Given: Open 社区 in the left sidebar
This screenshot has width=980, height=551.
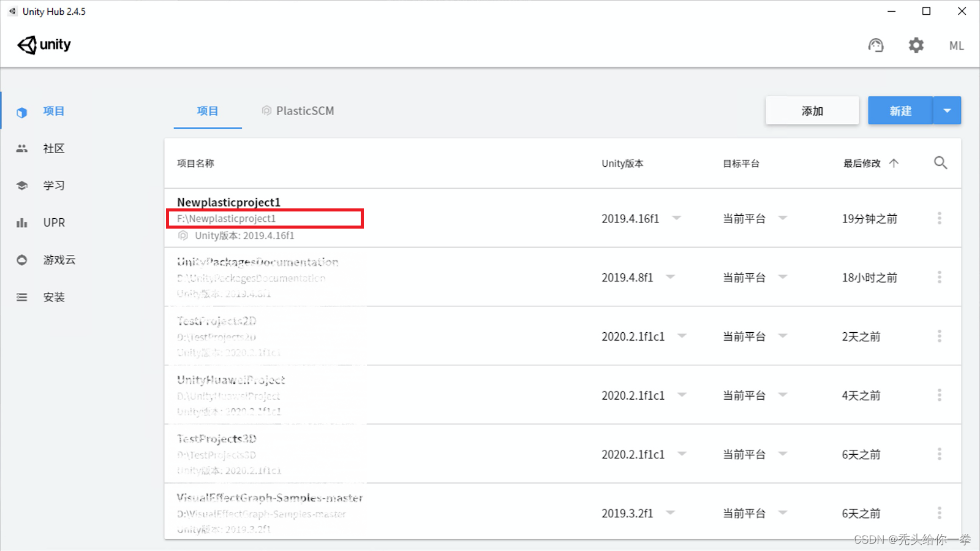Looking at the screenshot, I should [54, 148].
